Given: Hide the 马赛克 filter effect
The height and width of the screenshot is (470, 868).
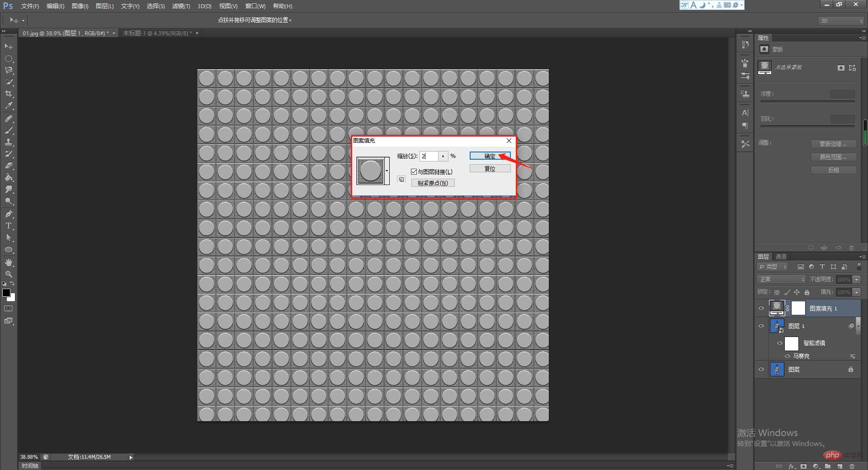Looking at the screenshot, I should (x=788, y=356).
